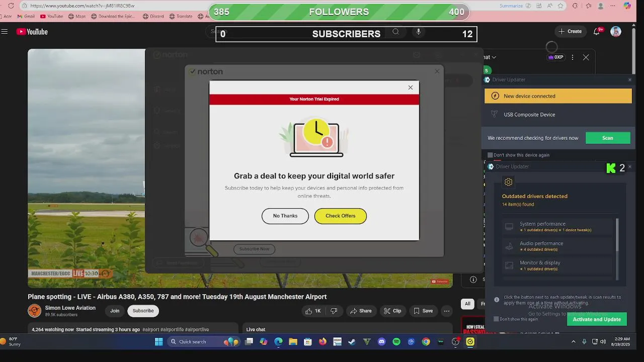The width and height of the screenshot is (644, 362).
Task: Click Activate and Update button
Action: point(597,319)
